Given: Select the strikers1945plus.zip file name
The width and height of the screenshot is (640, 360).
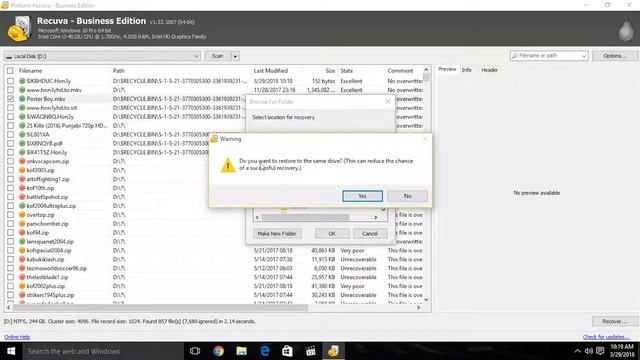Looking at the screenshot, I should [50, 295].
